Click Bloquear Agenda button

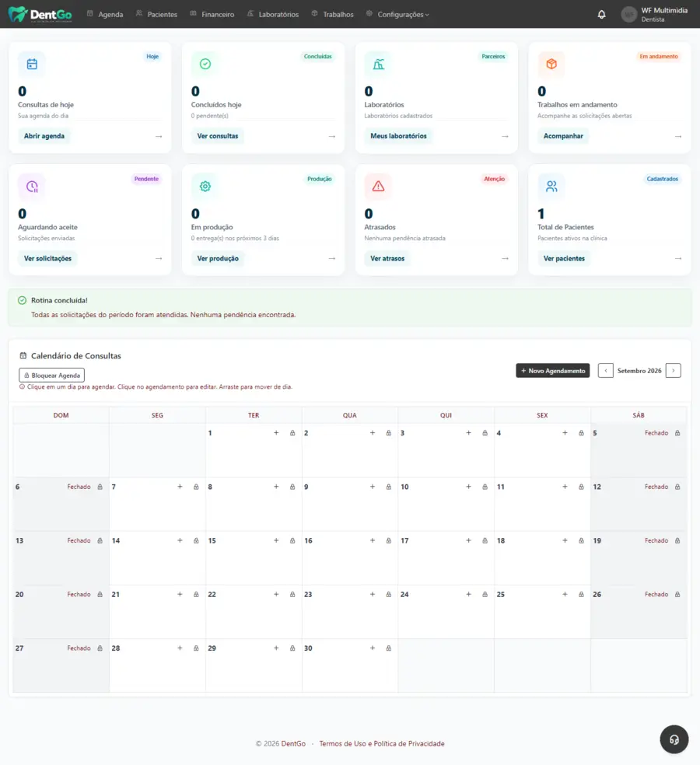[52, 376]
